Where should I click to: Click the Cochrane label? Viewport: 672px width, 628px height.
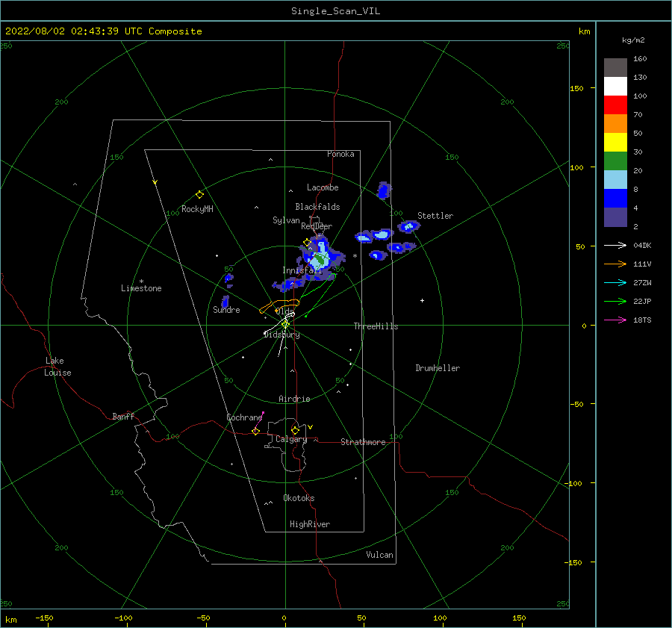click(x=244, y=417)
